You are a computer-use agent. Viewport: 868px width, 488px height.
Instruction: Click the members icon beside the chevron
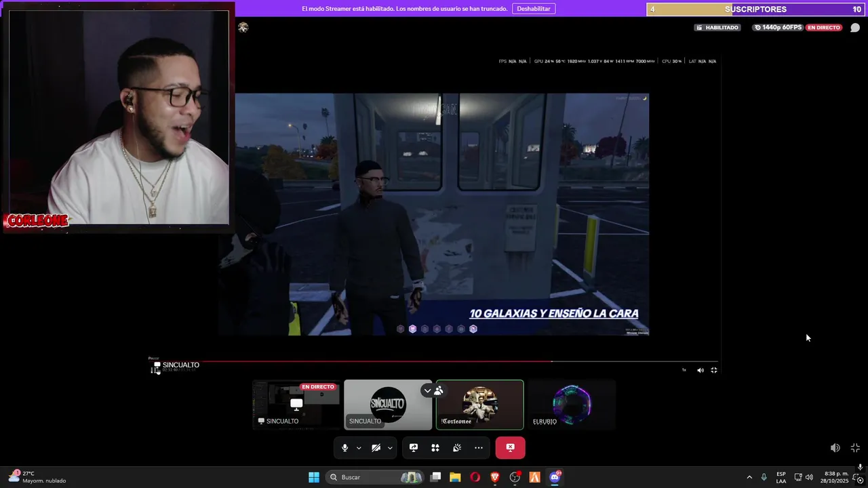point(439,390)
